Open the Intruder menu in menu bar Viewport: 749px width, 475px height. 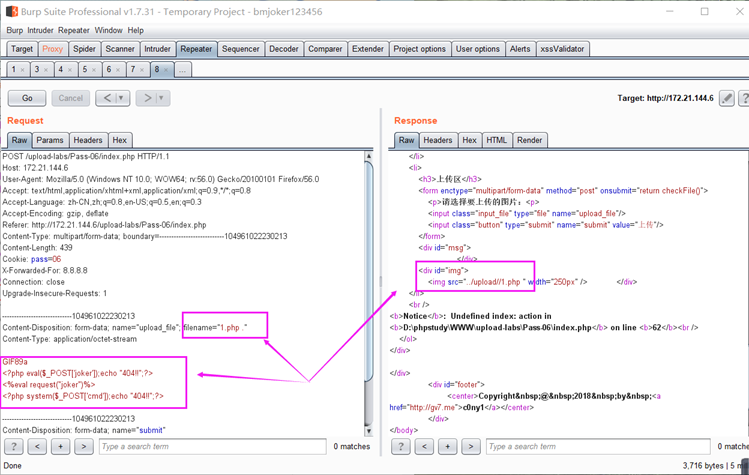(42, 31)
